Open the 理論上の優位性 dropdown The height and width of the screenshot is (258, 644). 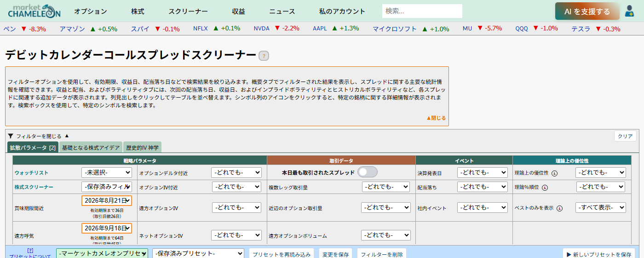coord(601,172)
